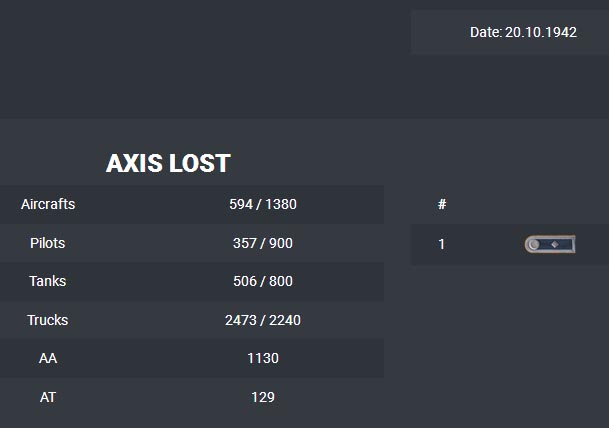Click the Pilots row label
The width and height of the screenshot is (609, 428).
tap(48, 243)
